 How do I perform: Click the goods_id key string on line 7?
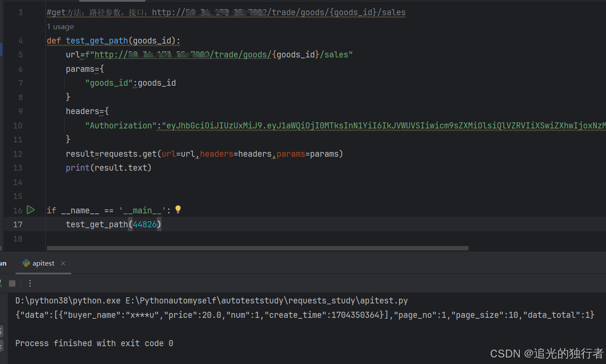point(108,83)
